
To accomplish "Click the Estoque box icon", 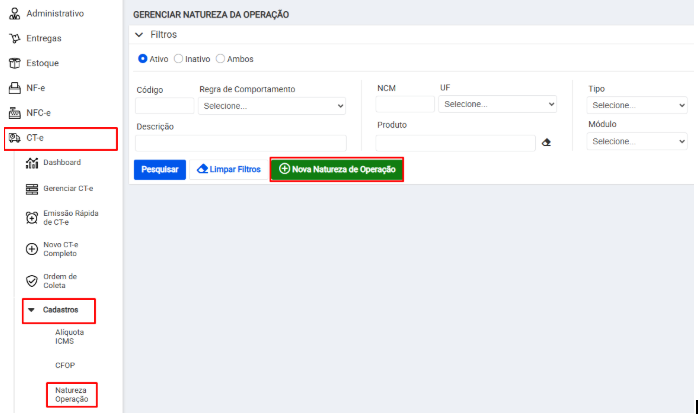I will tap(14, 63).
